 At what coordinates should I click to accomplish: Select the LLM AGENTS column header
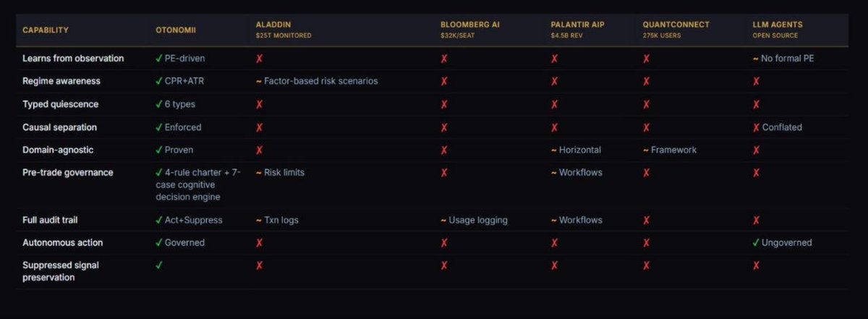click(775, 24)
